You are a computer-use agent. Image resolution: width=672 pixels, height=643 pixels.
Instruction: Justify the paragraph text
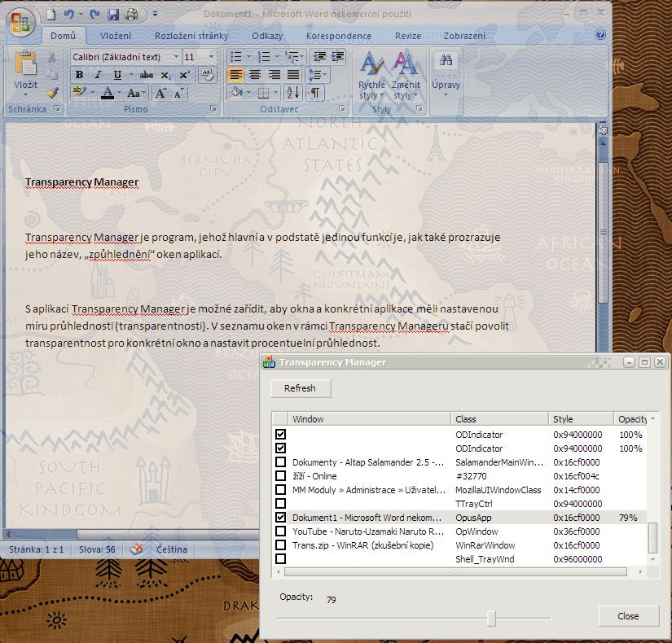pos(293,75)
